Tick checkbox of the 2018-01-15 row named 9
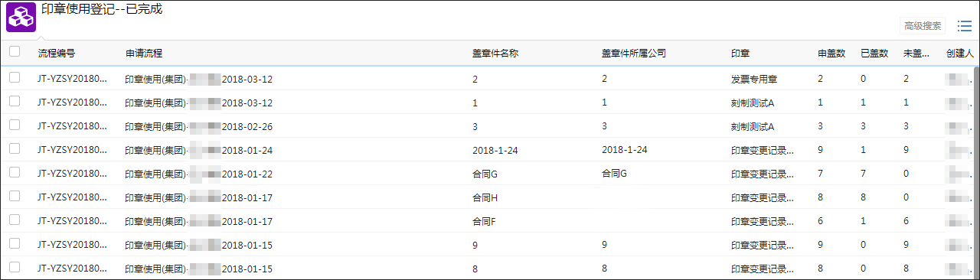This screenshot has height=280, width=980. tap(15, 244)
